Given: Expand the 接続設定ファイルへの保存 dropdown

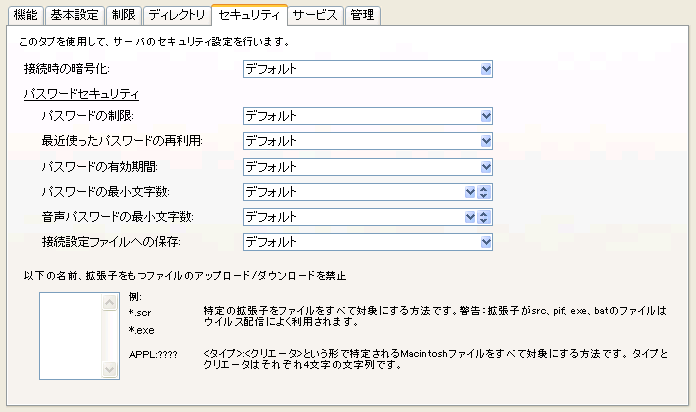Looking at the screenshot, I should coord(486,242).
